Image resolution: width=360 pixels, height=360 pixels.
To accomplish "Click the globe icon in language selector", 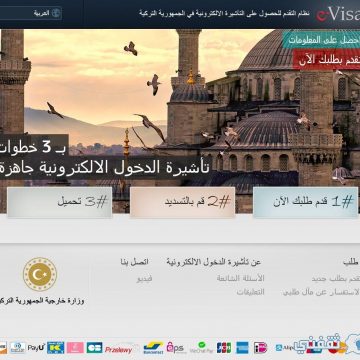I will [56, 13].
